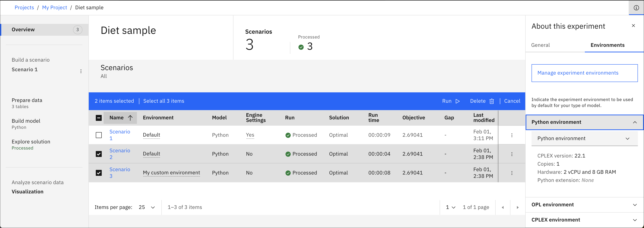644x228 pixels.
Task: Toggle the header select-all checkbox
Action: pos(99,118)
